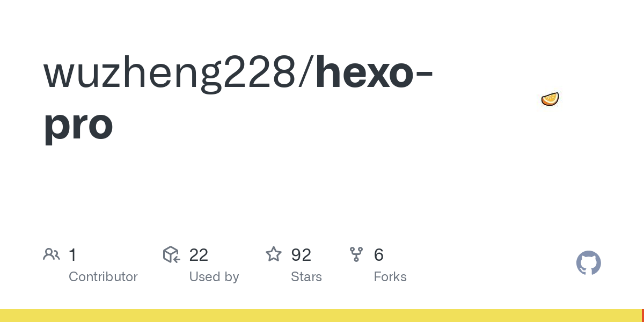
Task: Select the used-by count 22
Action: pos(199,255)
